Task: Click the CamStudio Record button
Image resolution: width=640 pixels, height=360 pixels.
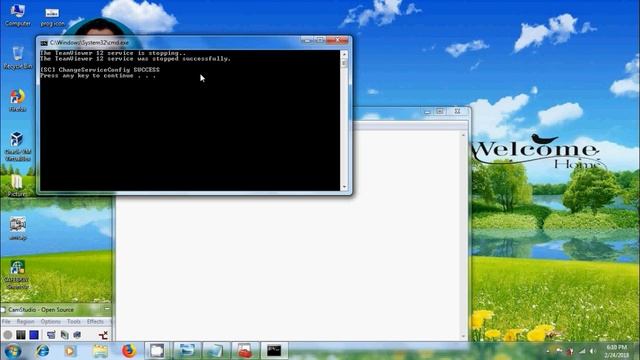Action: tap(7, 335)
